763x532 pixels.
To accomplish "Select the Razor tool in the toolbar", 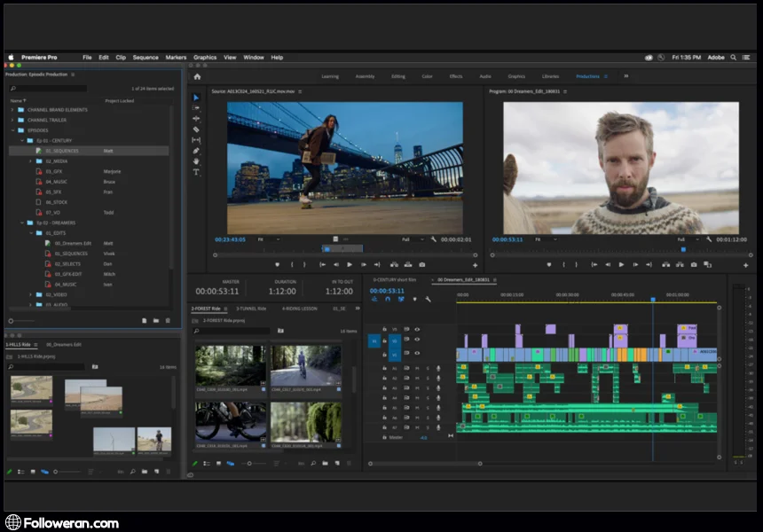I will pos(196,129).
